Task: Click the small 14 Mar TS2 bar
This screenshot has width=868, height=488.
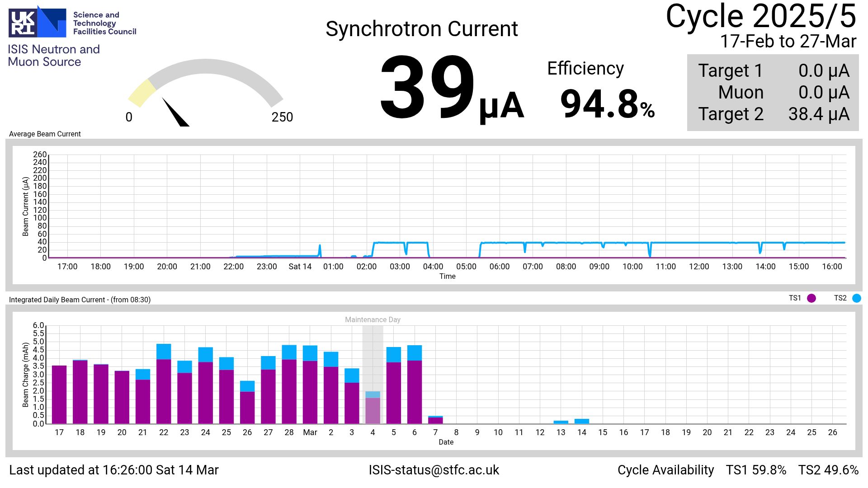Action: (582, 421)
